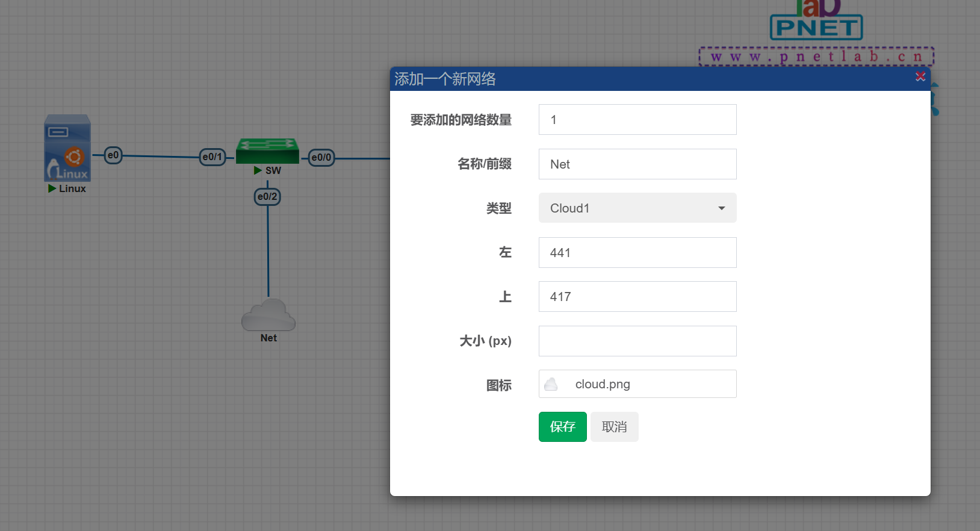Click the Linux server node icon

coord(67,148)
